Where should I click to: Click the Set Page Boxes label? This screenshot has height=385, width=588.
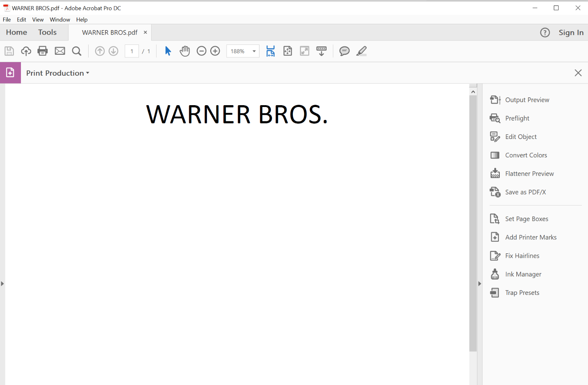527,219
